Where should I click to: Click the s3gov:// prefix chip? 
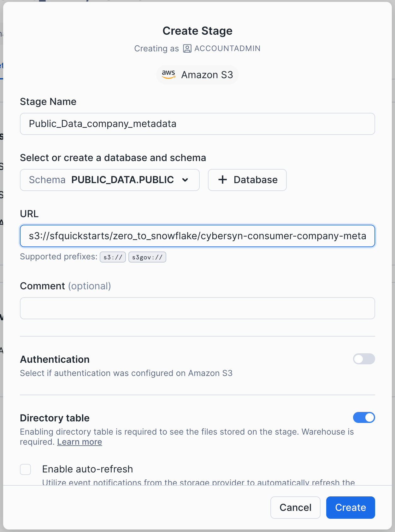coord(147,257)
